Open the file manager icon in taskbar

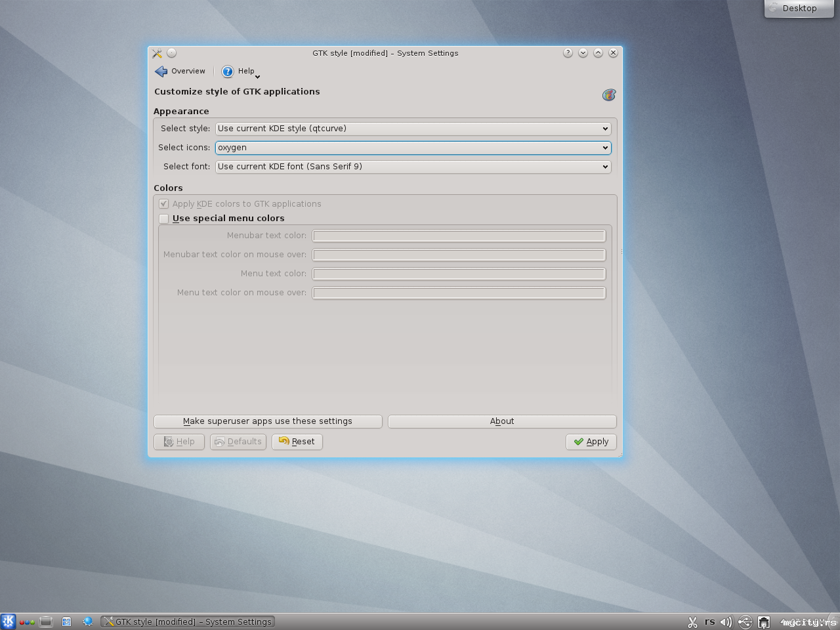pyautogui.click(x=66, y=621)
